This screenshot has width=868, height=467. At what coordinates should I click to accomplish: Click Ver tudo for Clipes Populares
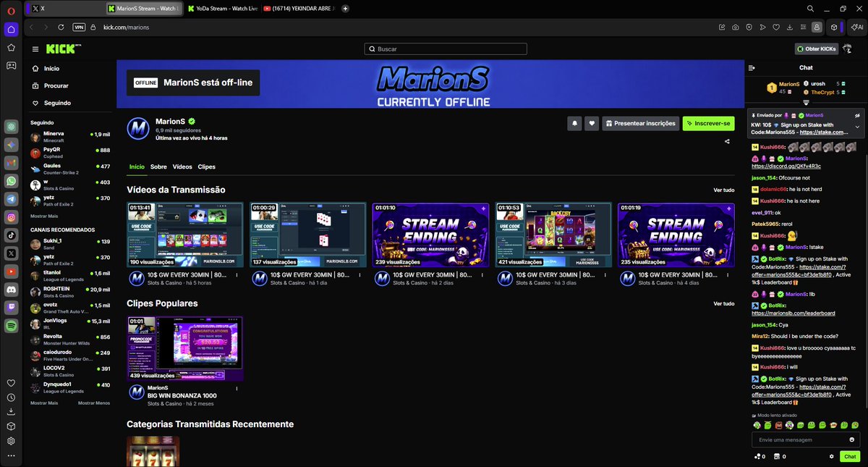[x=723, y=303]
